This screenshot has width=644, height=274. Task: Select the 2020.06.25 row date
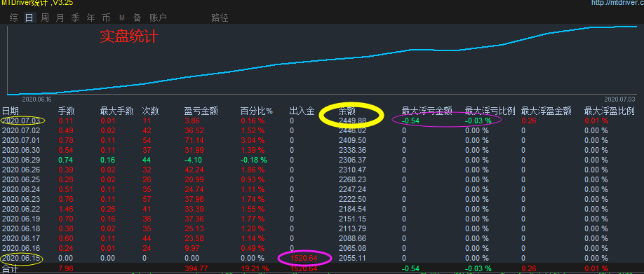(21, 179)
